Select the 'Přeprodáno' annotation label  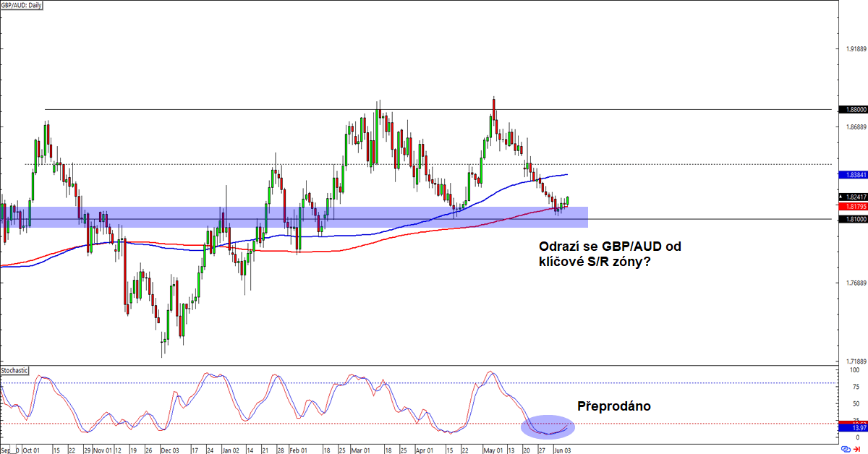(x=614, y=406)
